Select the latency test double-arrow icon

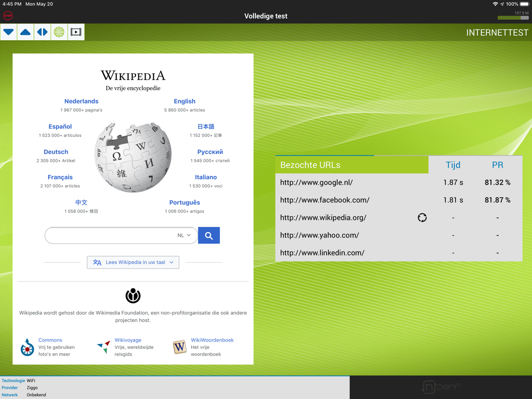click(x=42, y=32)
